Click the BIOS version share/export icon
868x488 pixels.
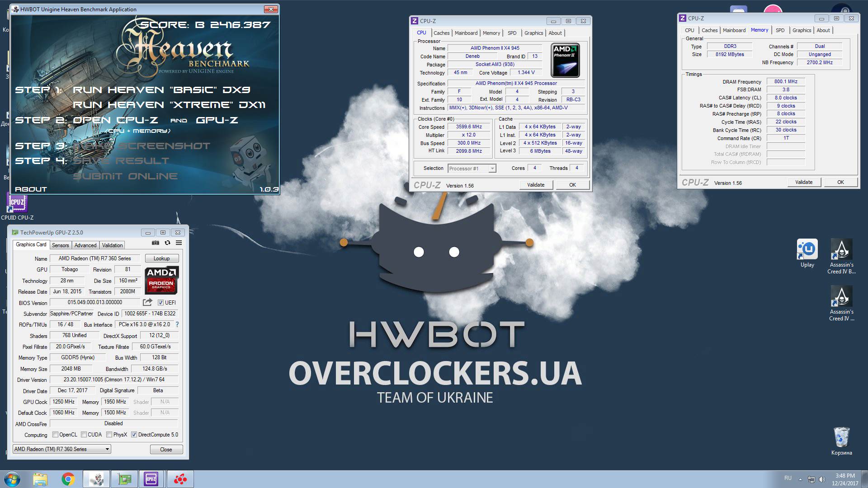[147, 302]
